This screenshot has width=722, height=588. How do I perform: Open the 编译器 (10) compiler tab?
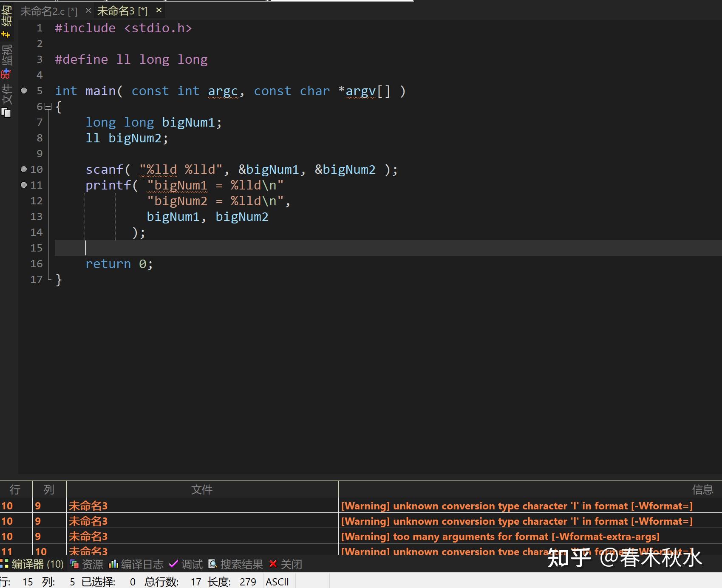(32, 564)
